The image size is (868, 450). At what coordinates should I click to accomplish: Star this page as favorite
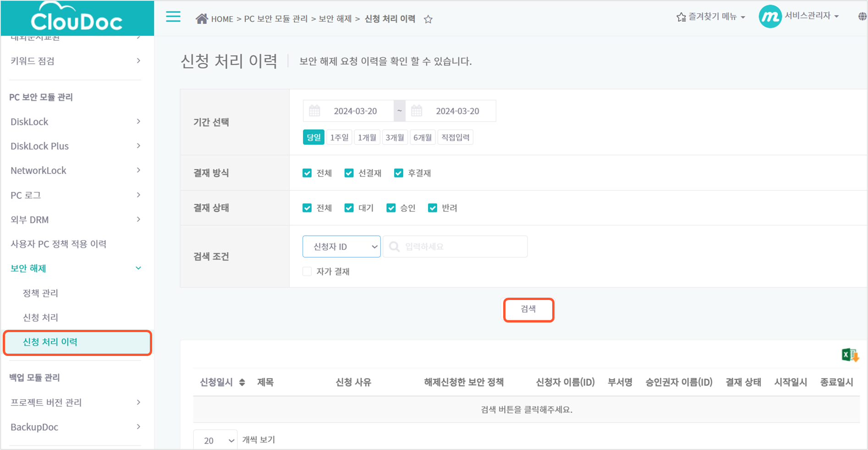428,19
